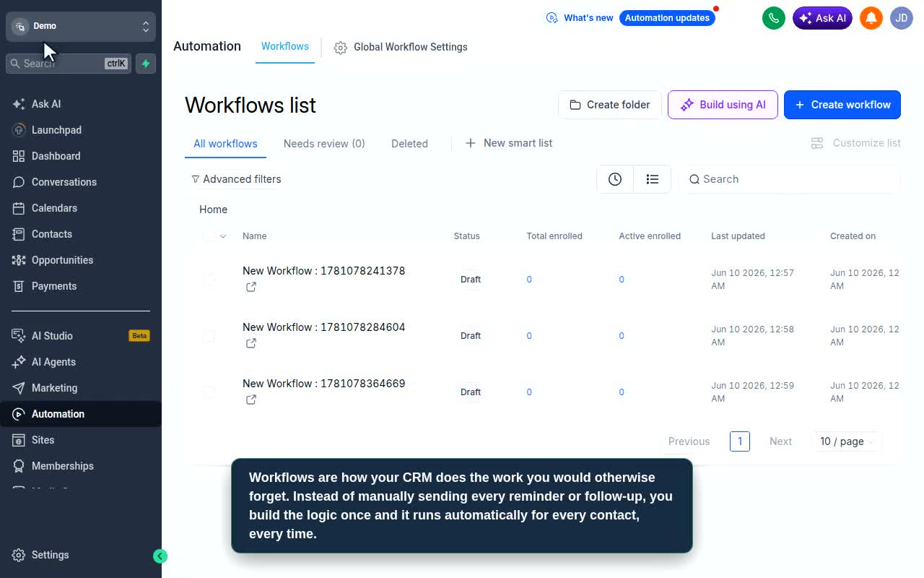Select the Deleted tab
Viewport: 924px width, 578px height.
click(x=409, y=144)
